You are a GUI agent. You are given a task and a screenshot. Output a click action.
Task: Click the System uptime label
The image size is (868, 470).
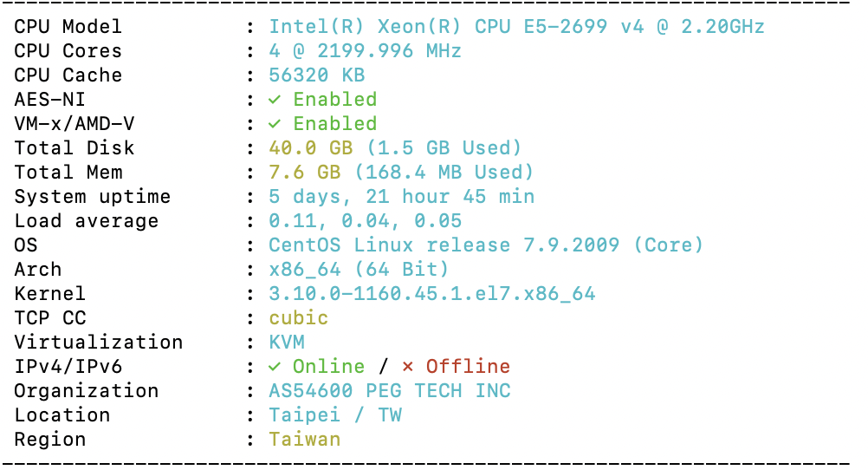pyautogui.click(x=93, y=197)
